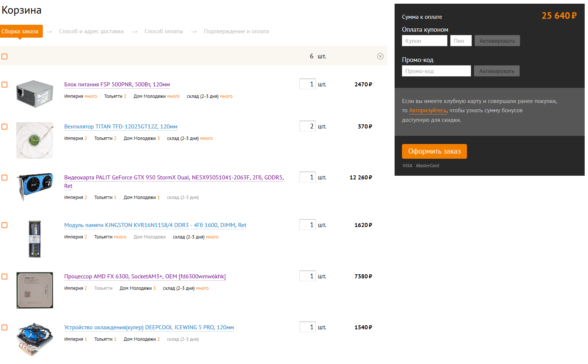Screen dimensions: 588x364
Task: Activate the promo code with Активировать button
Action: 497,71
